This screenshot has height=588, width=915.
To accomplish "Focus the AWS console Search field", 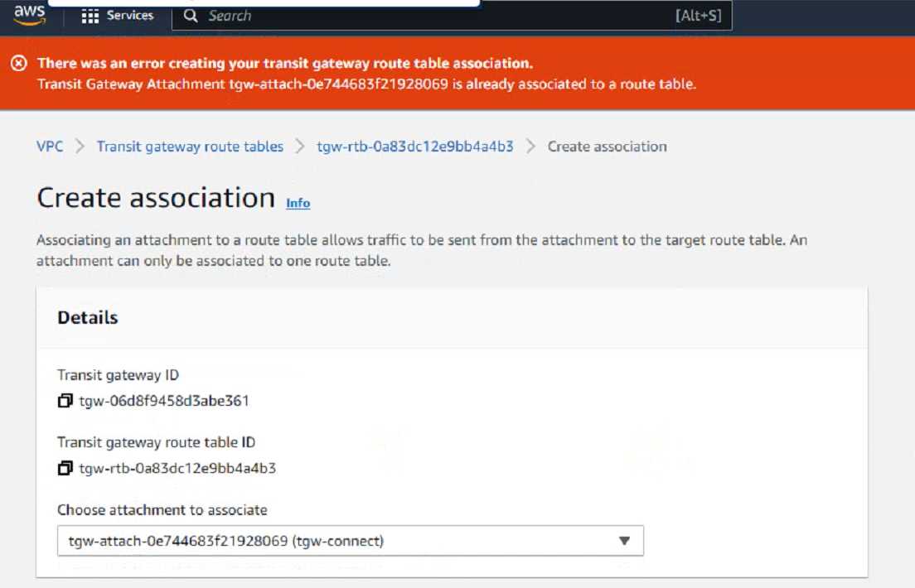I will tap(414, 16).
